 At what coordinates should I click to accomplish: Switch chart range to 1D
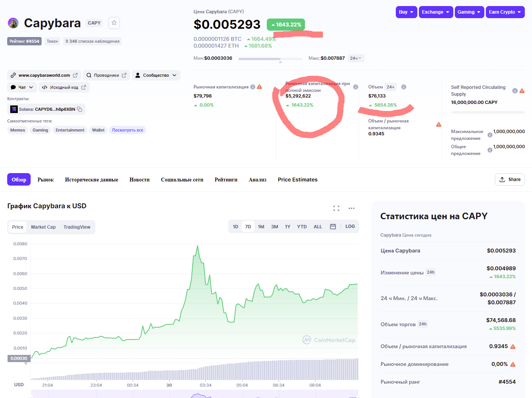point(235,227)
